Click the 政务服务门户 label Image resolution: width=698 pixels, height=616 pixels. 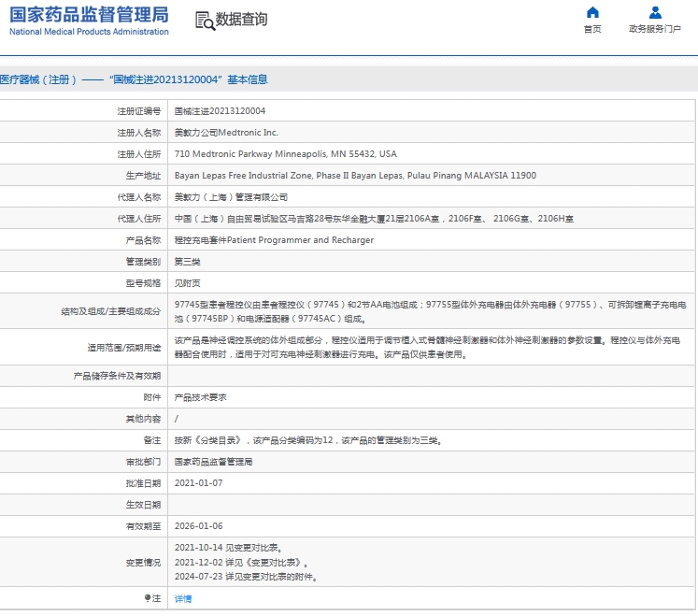(655, 29)
